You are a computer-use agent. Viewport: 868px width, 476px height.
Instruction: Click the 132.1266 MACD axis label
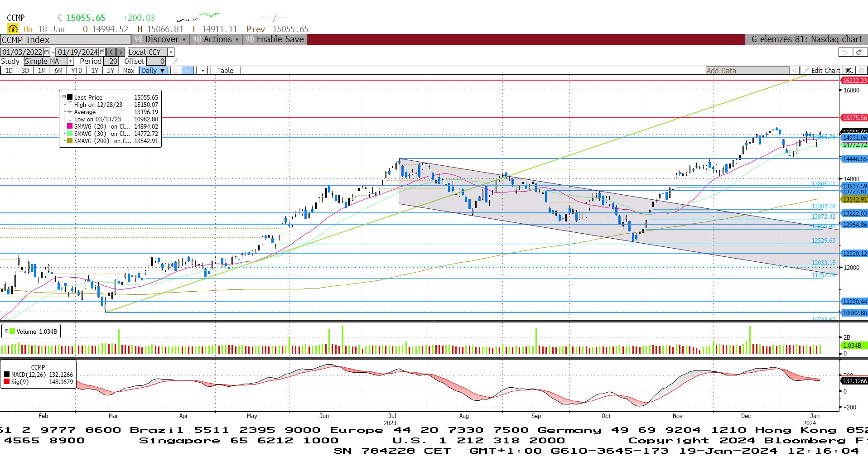[x=854, y=381]
